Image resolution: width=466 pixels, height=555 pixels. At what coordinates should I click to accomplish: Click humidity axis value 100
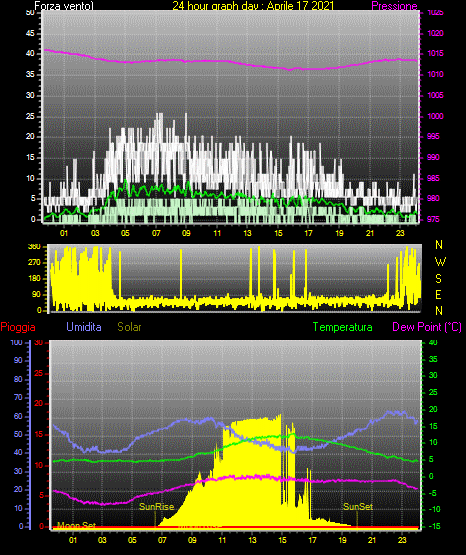point(17,342)
